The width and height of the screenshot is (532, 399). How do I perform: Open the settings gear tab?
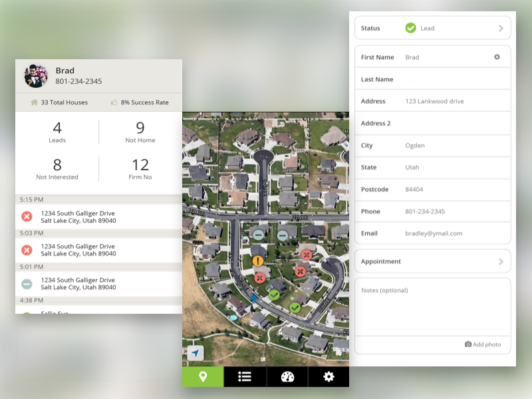point(329,376)
